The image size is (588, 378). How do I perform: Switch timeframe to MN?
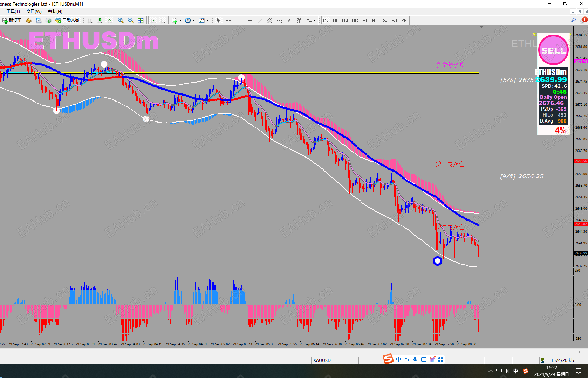click(404, 20)
